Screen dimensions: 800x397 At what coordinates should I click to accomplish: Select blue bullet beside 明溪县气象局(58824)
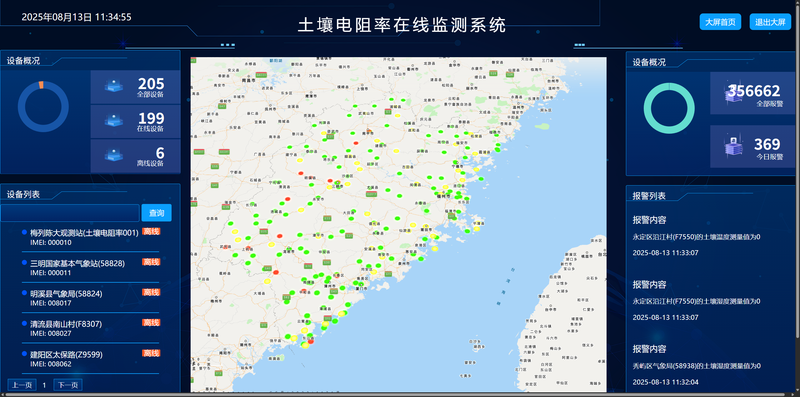pyautogui.click(x=24, y=293)
